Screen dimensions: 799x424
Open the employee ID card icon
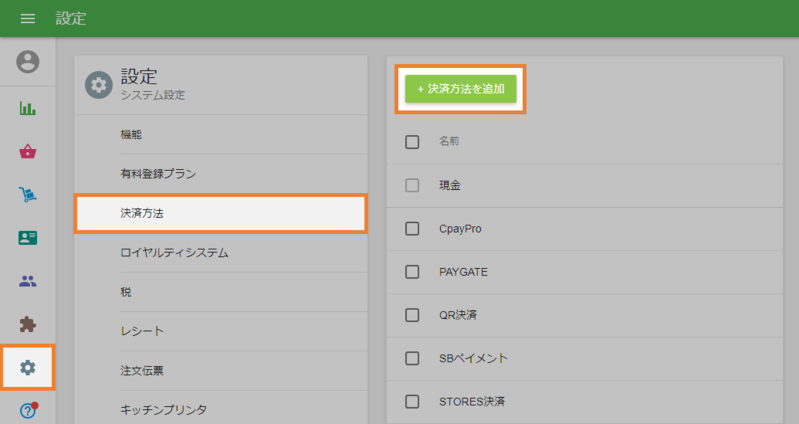click(x=28, y=238)
